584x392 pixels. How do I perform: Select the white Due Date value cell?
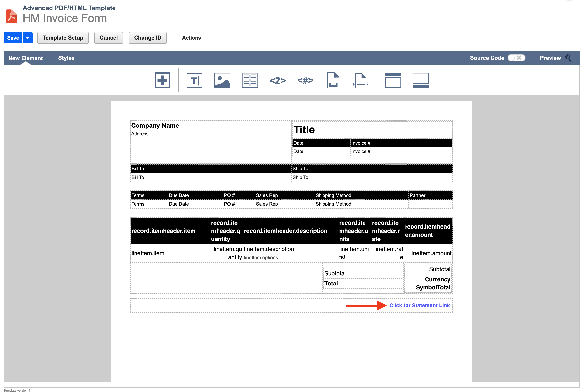[x=195, y=204]
